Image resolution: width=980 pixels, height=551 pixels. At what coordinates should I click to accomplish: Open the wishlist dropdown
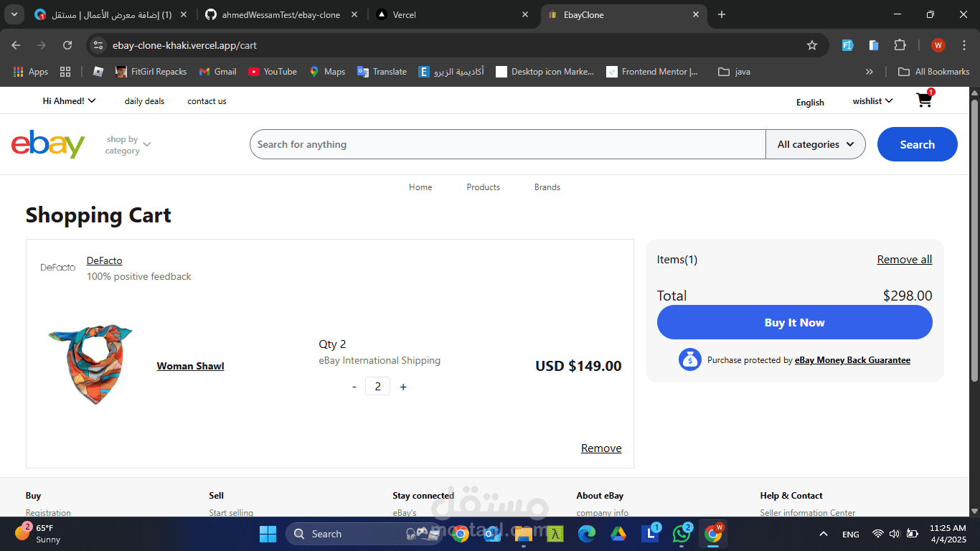pyautogui.click(x=873, y=101)
